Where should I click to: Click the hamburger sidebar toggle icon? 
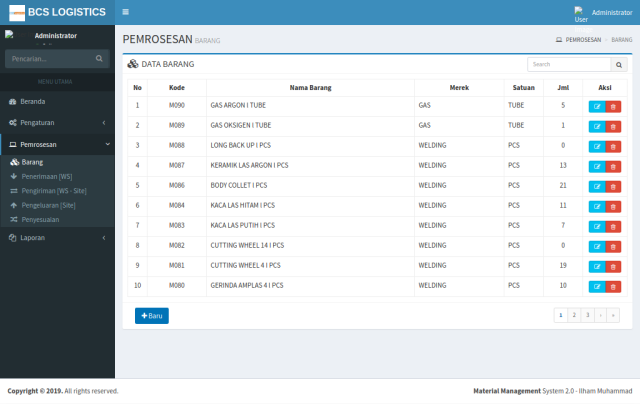pyautogui.click(x=125, y=12)
